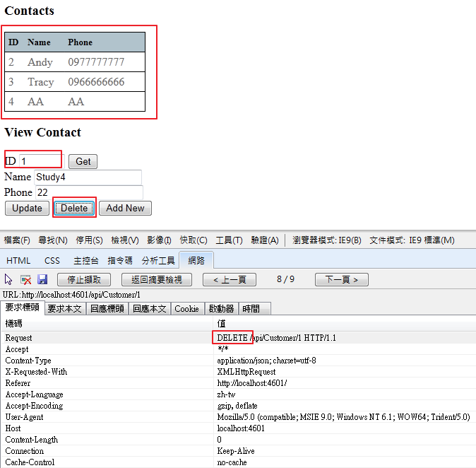Click the Phone column header
The width and height of the screenshot is (476, 468).
[80, 42]
